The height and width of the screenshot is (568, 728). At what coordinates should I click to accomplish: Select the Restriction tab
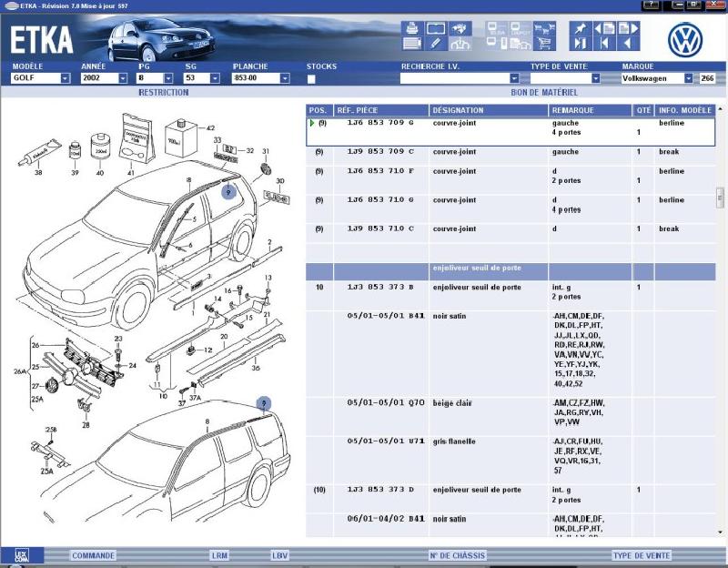[164, 93]
